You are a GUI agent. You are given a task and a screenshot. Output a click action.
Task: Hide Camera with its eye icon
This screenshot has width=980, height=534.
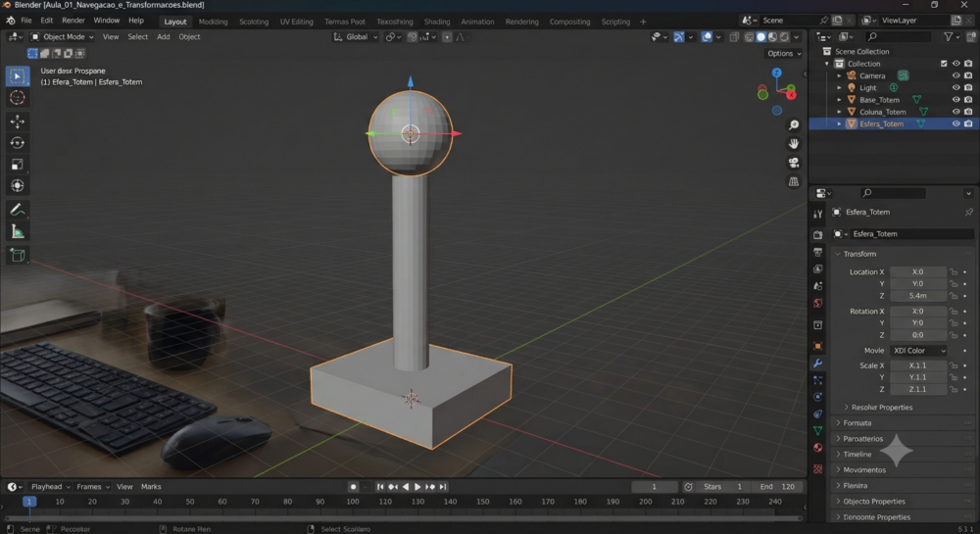[x=956, y=75]
